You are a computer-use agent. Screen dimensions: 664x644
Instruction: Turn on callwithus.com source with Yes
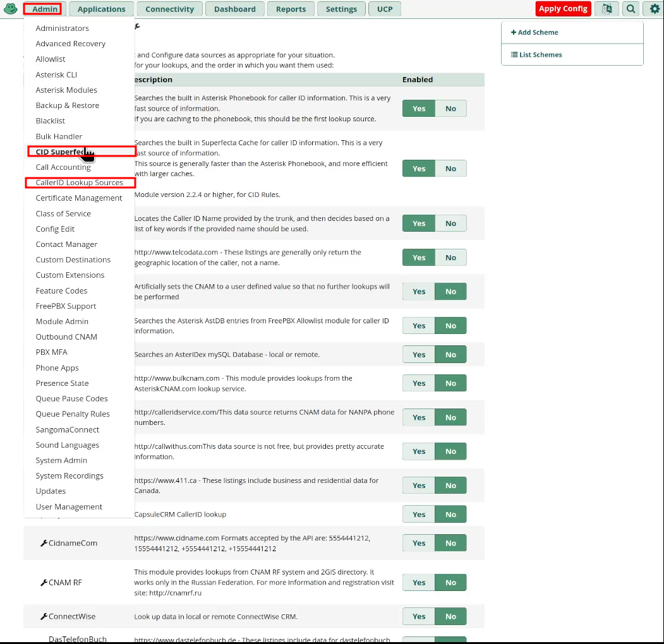418,451
